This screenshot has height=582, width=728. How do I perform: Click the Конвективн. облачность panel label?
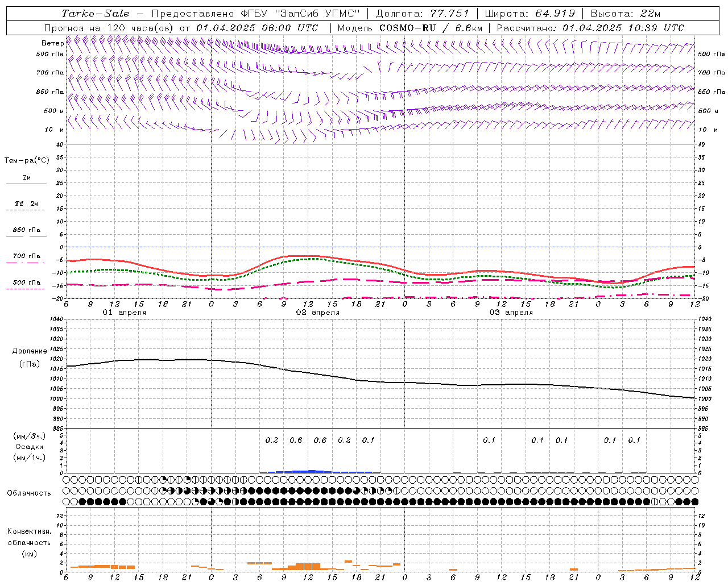coord(29,542)
